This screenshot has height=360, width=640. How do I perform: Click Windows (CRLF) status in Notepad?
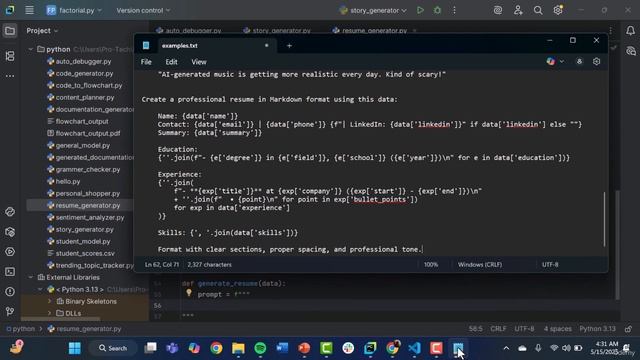click(480, 264)
